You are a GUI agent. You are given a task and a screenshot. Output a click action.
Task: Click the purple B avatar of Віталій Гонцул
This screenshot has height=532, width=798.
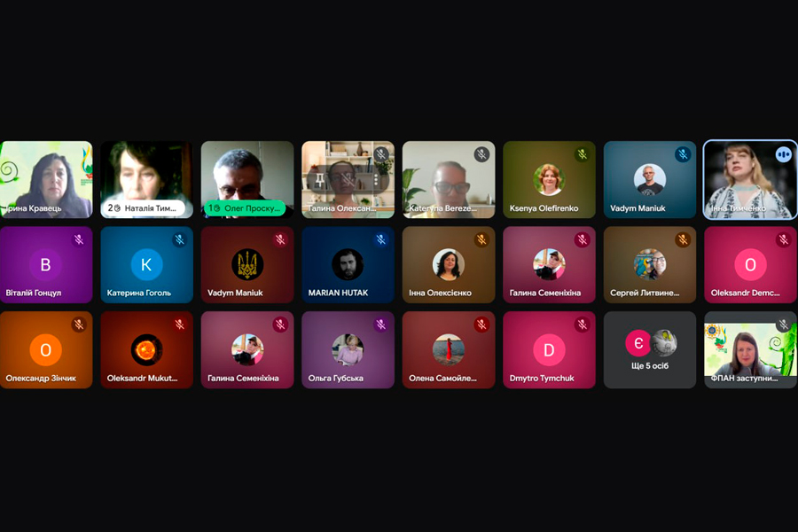(x=45, y=265)
